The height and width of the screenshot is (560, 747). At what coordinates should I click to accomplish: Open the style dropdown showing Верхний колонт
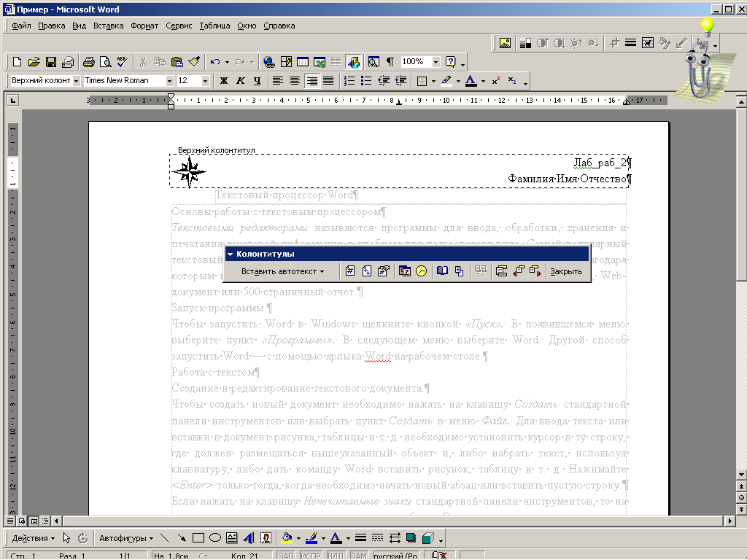[x=76, y=81]
